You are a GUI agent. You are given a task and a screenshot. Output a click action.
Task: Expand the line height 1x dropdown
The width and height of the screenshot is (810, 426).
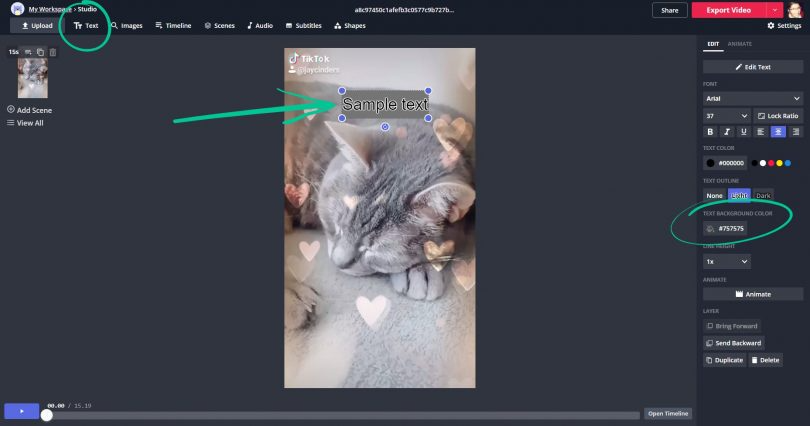[726, 261]
